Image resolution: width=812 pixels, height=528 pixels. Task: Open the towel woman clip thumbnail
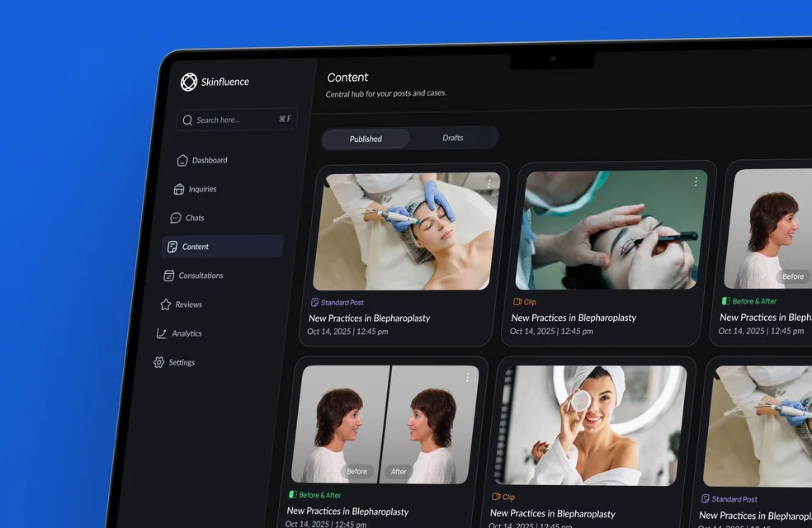(x=590, y=425)
